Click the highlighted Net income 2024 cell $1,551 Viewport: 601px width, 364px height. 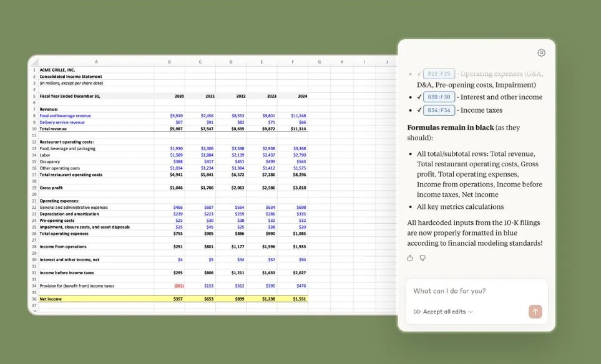pos(300,299)
